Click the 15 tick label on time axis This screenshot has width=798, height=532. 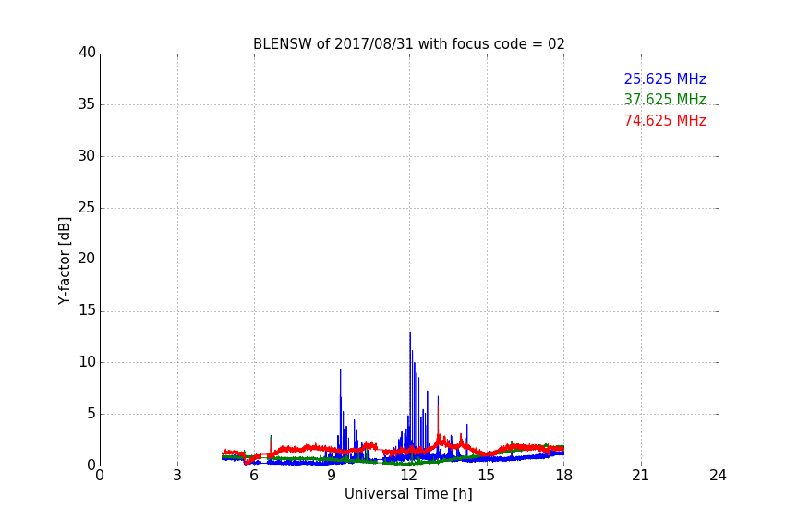(487, 476)
